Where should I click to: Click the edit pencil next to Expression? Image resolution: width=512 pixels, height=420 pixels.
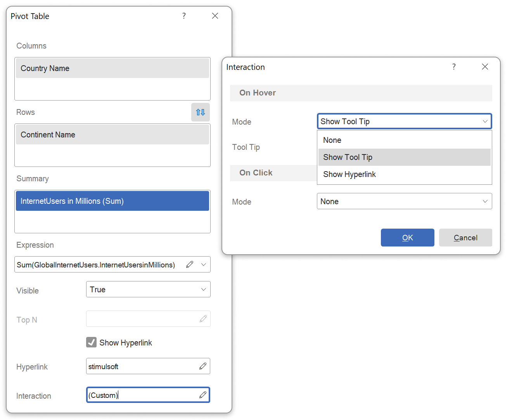tap(190, 264)
